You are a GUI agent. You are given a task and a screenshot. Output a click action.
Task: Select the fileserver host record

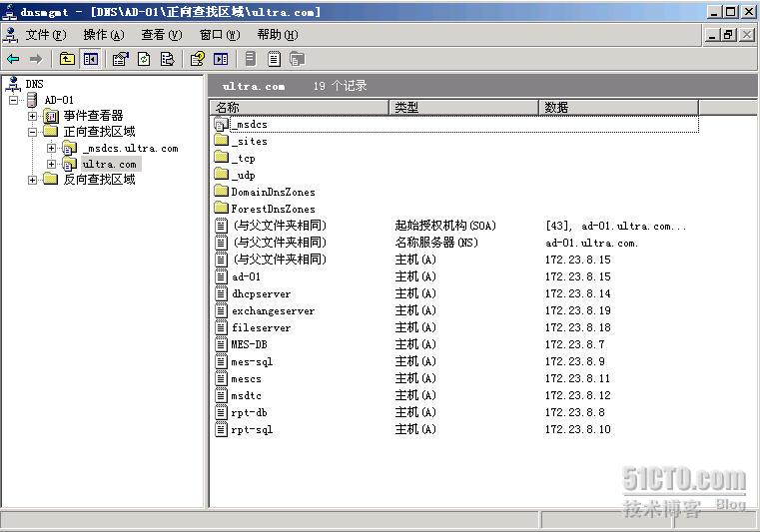262,327
